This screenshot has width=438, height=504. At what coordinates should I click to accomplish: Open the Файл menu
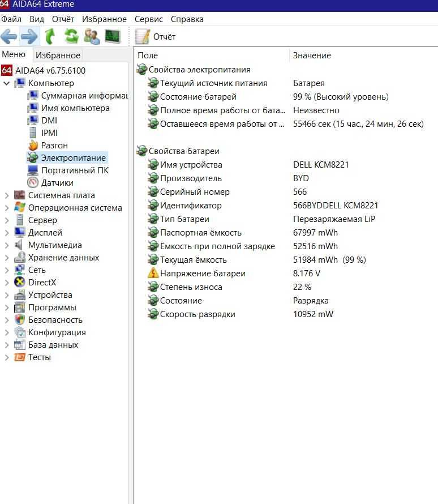coord(11,19)
